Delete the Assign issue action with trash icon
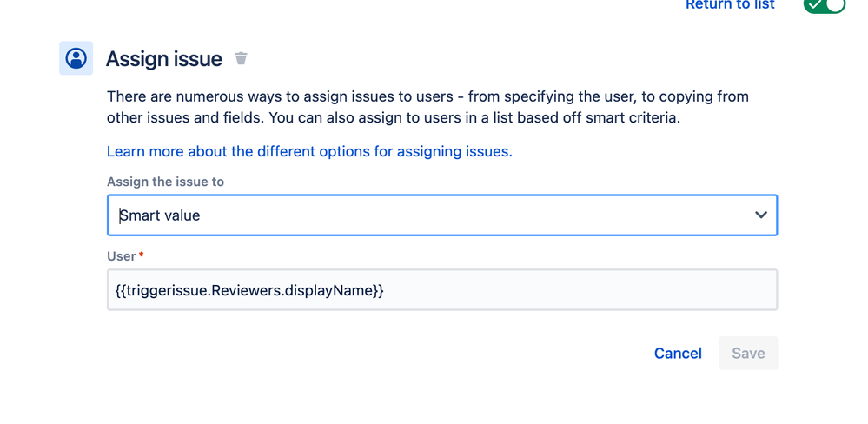The height and width of the screenshot is (424, 868). (x=241, y=58)
